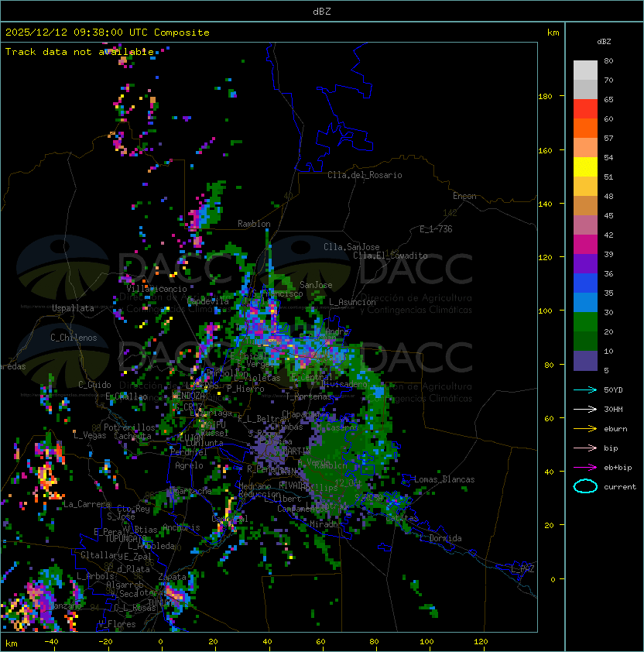Click the 50YD legend label
The height and width of the screenshot is (652, 644).
click(x=613, y=390)
